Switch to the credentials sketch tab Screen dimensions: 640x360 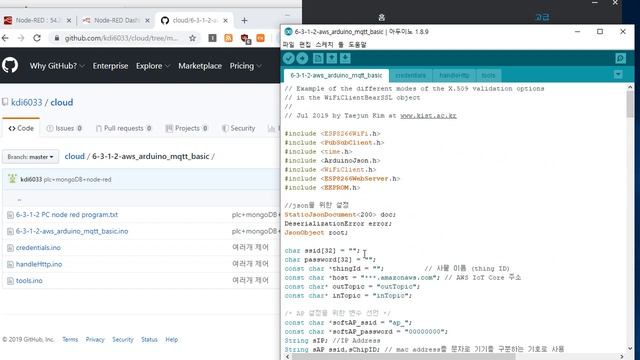(x=411, y=76)
